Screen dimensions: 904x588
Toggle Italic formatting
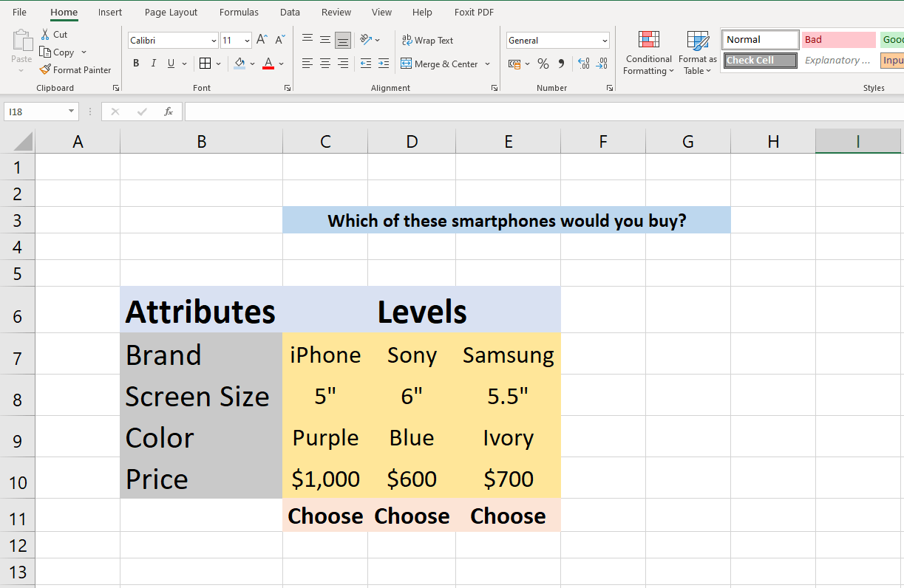(x=154, y=64)
